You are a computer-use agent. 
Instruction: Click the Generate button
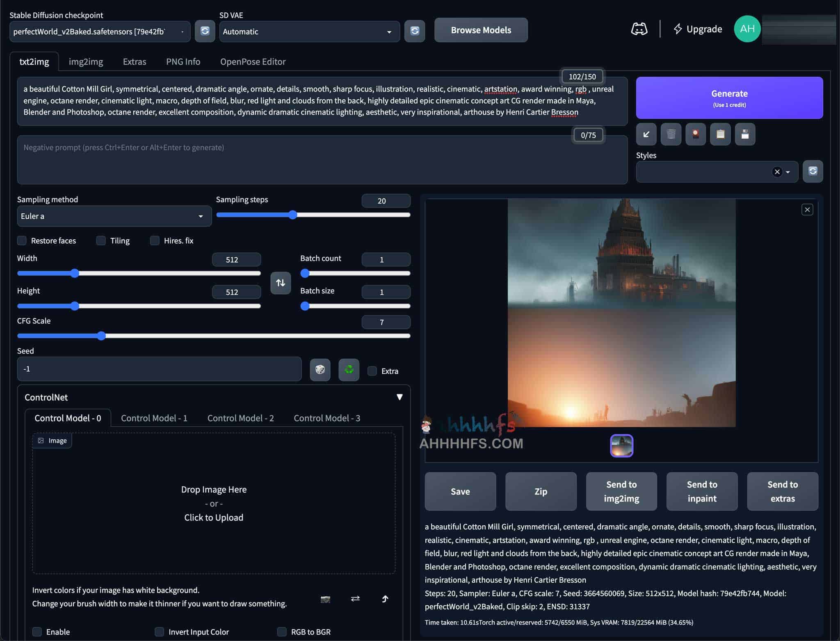729,98
